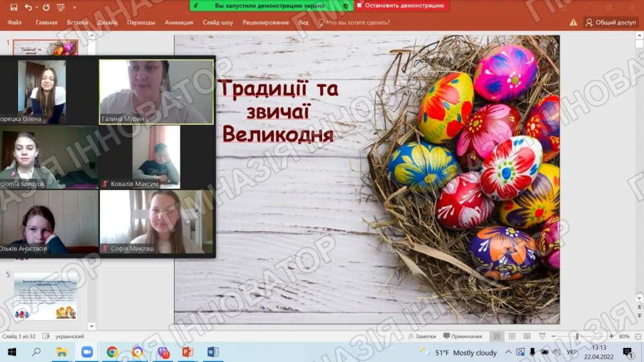
Task: Open the notification center icon
Action: pyautogui.click(x=627, y=352)
